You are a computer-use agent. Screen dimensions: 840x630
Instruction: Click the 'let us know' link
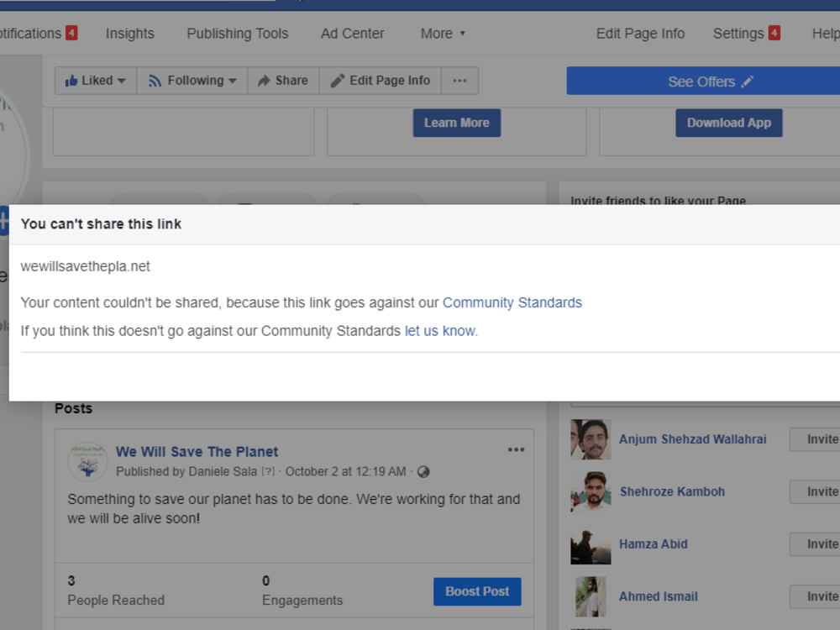coord(438,330)
